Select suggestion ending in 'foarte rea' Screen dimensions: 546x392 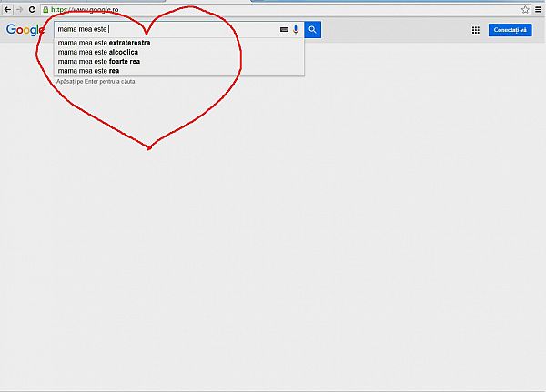pyautogui.click(x=98, y=61)
